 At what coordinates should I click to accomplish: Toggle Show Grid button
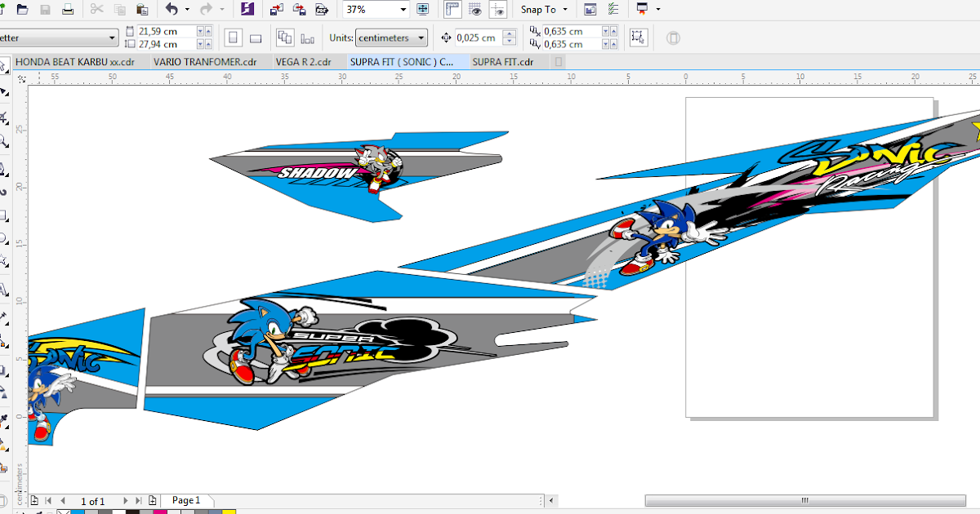(474, 10)
